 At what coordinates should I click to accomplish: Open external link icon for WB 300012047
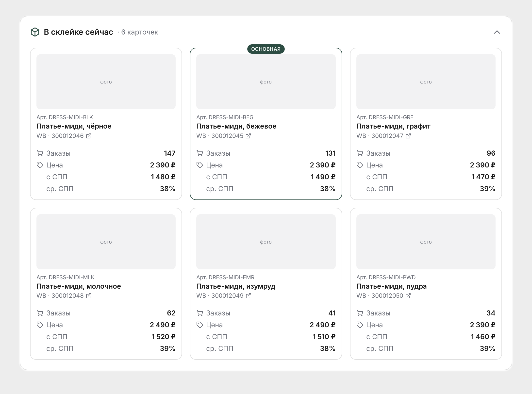[408, 136]
